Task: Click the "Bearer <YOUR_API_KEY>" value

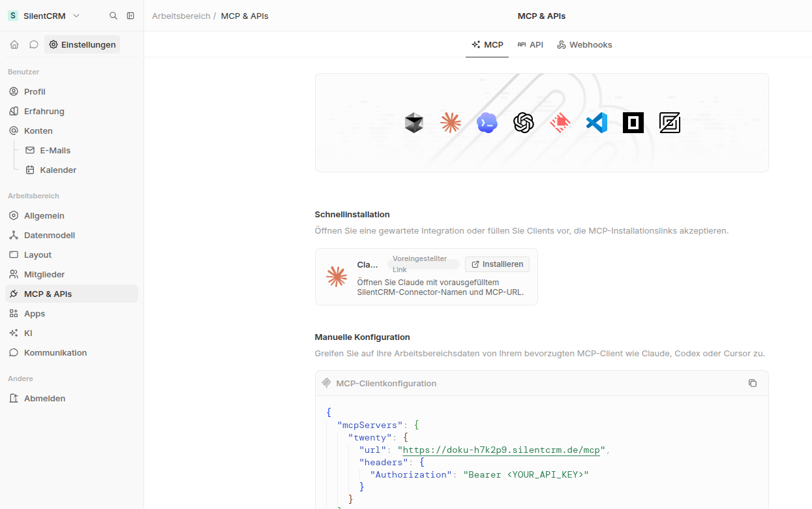Action: (x=526, y=475)
